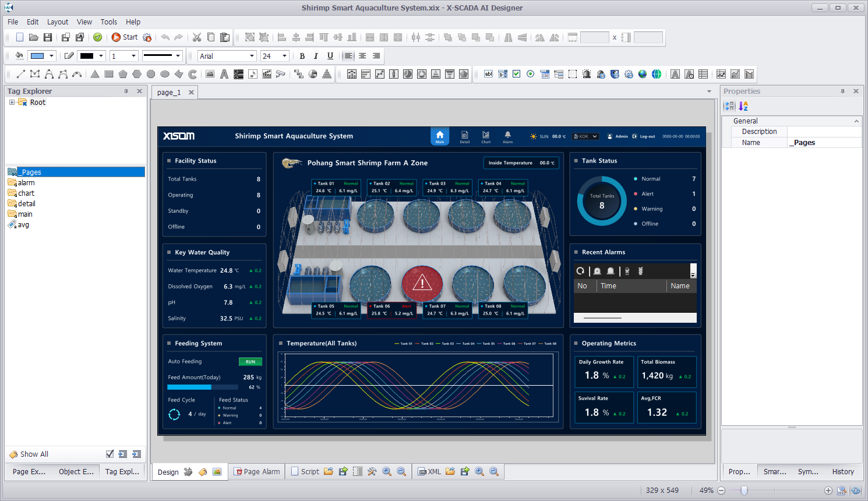Click the zoom slider handle

tap(744, 491)
